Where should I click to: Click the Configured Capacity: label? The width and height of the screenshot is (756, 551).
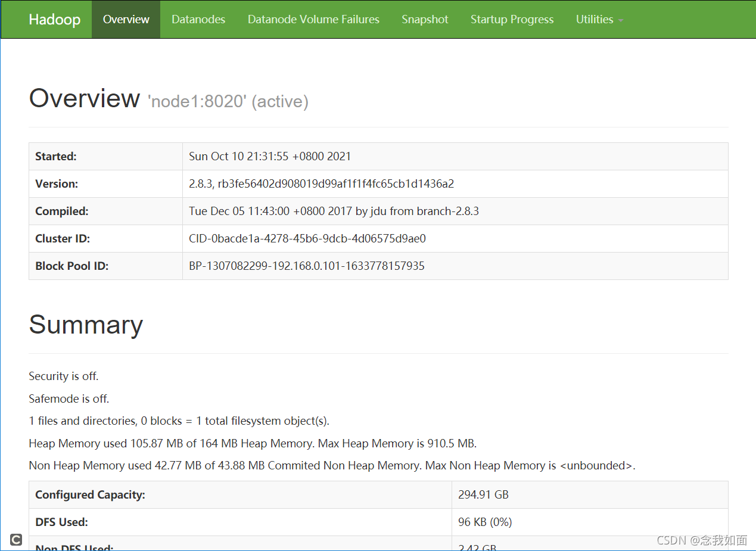click(x=90, y=495)
